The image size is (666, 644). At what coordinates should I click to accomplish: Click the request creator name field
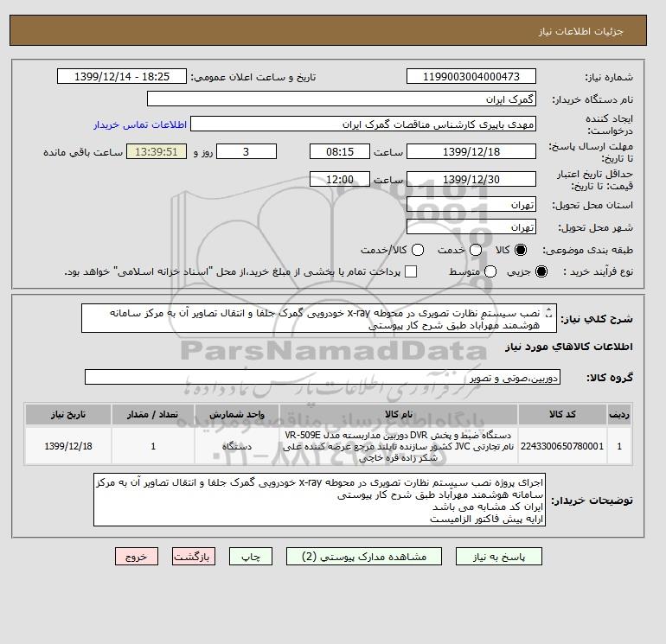click(363, 124)
